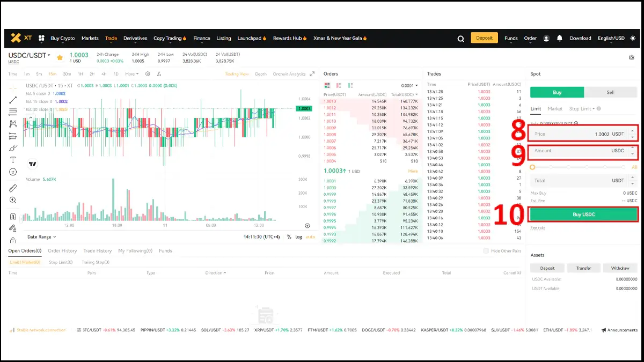Click the Price input field

tap(583, 134)
